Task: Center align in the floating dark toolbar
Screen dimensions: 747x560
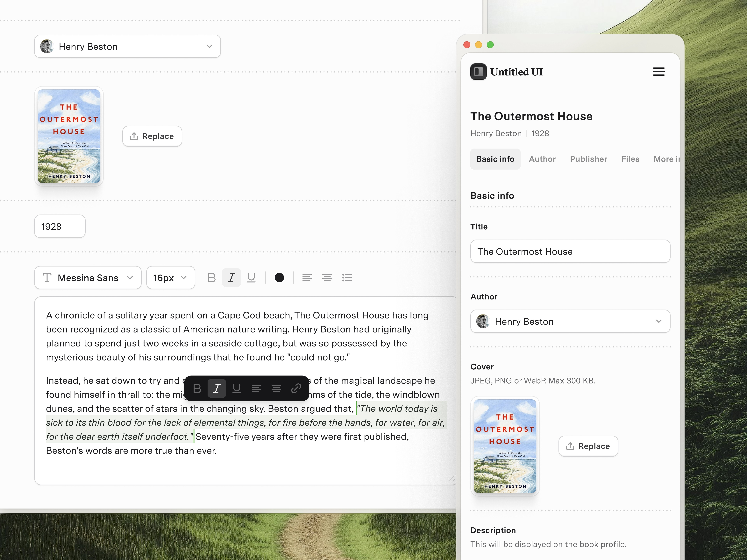Action: coord(276,388)
